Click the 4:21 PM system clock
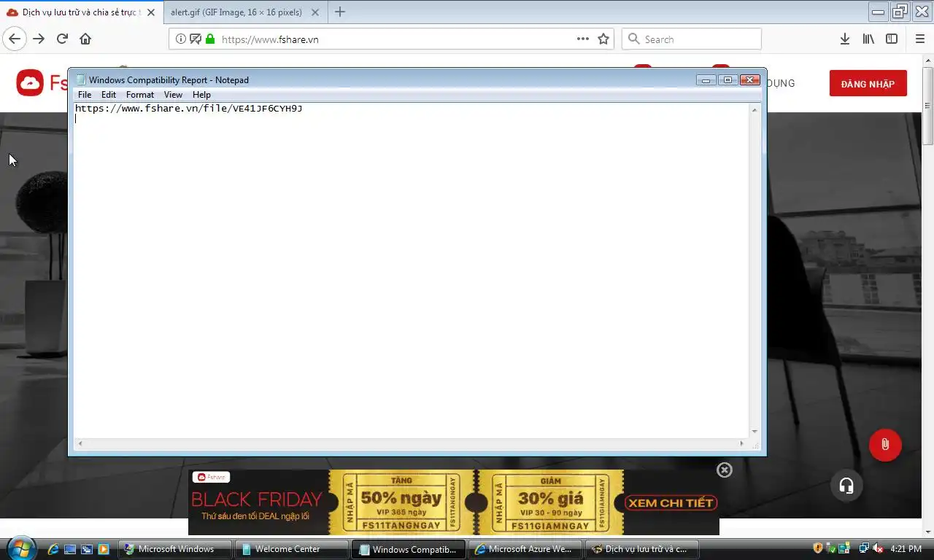This screenshot has height=560, width=934. click(906, 549)
